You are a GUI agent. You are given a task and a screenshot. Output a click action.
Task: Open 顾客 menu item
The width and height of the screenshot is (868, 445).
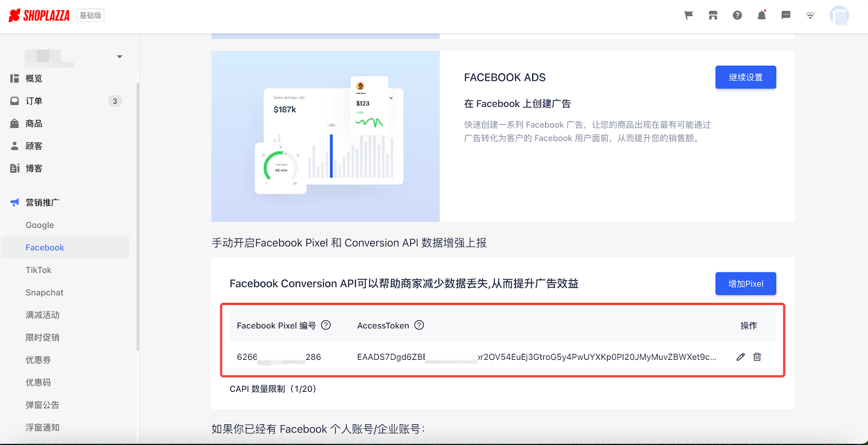[x=34, y=146]
